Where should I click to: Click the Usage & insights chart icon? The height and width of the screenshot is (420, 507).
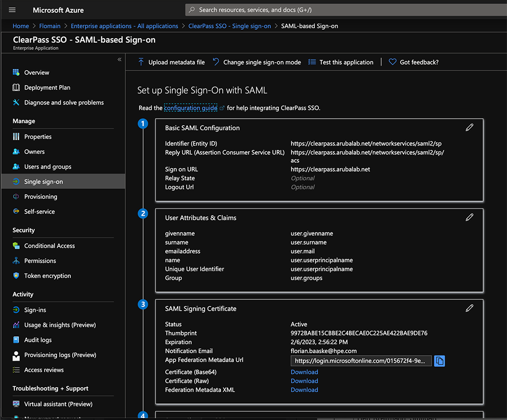pos(16,325)
